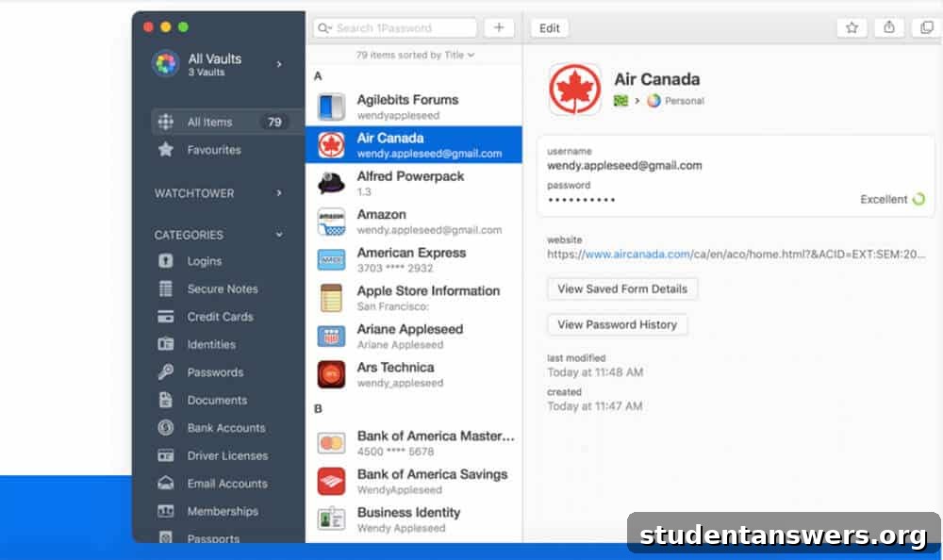
Task: Click the Edit button
Action: click(549, 27)
